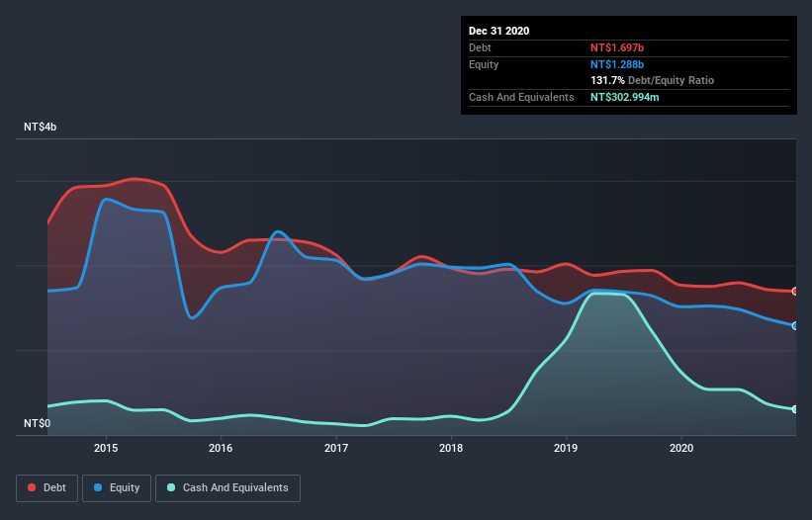Toggle Cash And Equivalents legend button
Viewport: 812px width, 520px height.
pos(227,488)
